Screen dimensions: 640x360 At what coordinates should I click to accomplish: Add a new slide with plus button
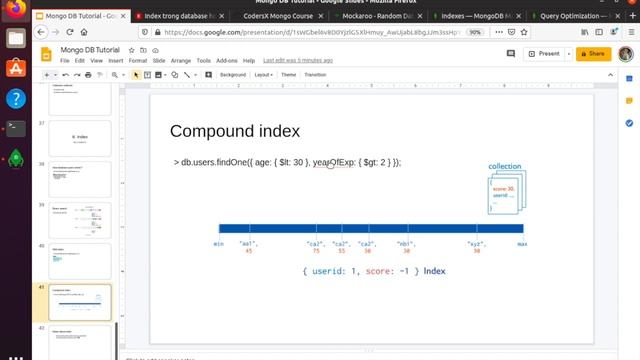(47, 75)
